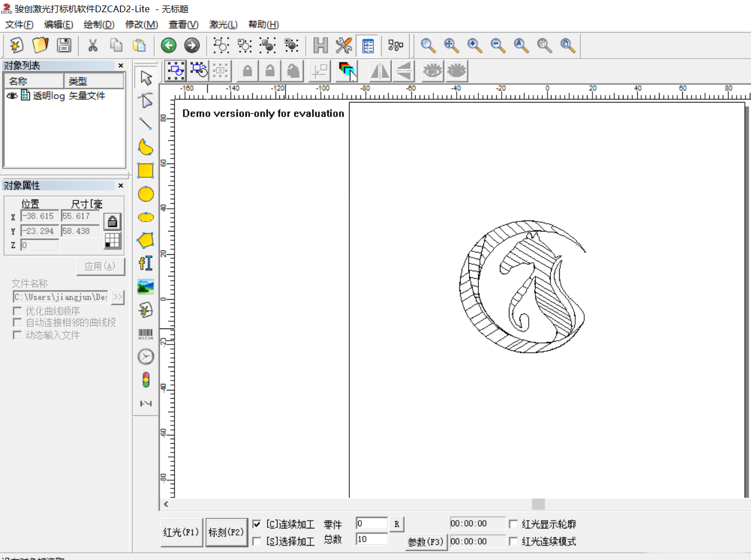Open the 帮助(H) menu

264,24
